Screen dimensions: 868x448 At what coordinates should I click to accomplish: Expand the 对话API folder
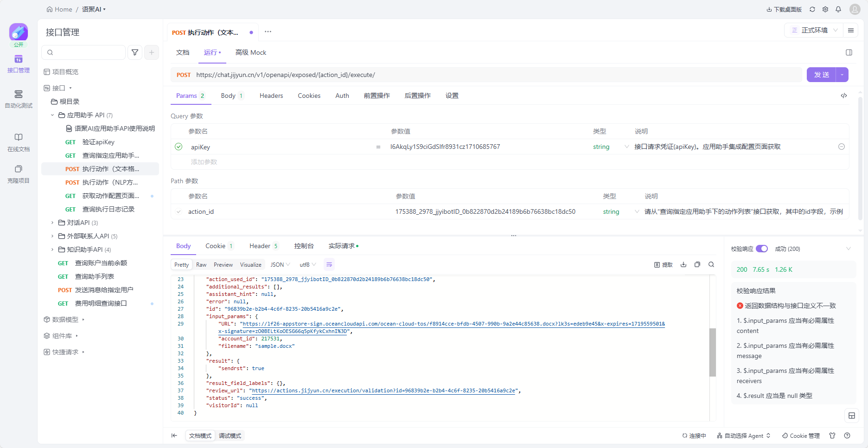(x=52, y=223)
